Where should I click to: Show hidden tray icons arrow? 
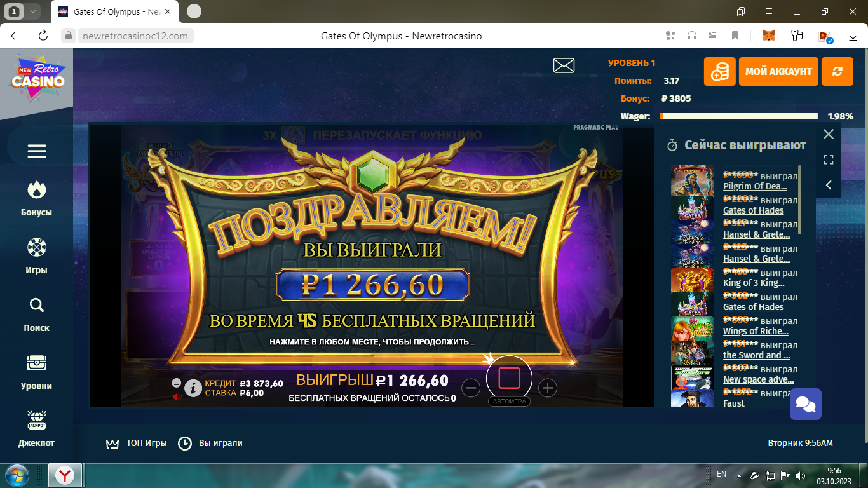[x=738, y=475]
